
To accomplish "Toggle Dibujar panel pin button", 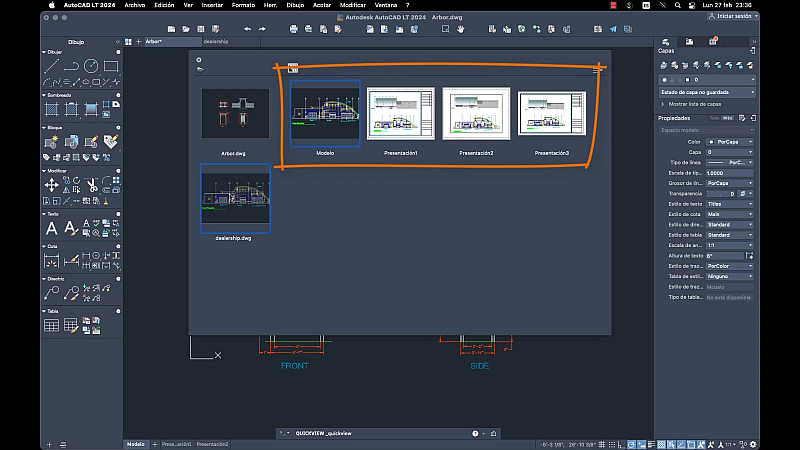I will tap(118, 52).
